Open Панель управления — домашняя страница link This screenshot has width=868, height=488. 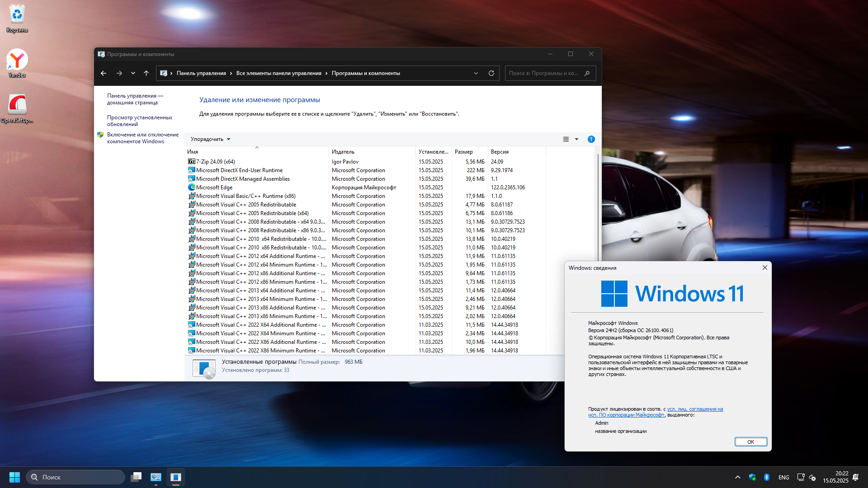pos(135,99)
